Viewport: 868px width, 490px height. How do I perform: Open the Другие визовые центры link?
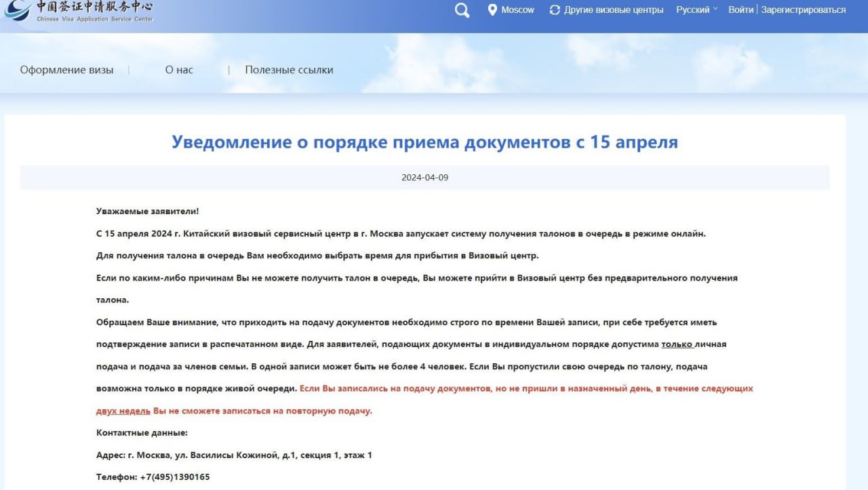click(x=613, y=10)
